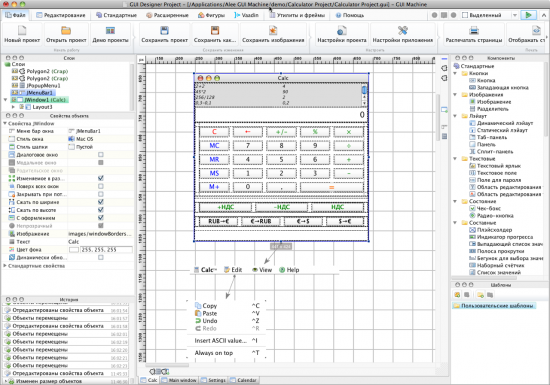Select the Западающая кнопка component
Screen dimensions: 550x385
[x=498, y=87]
